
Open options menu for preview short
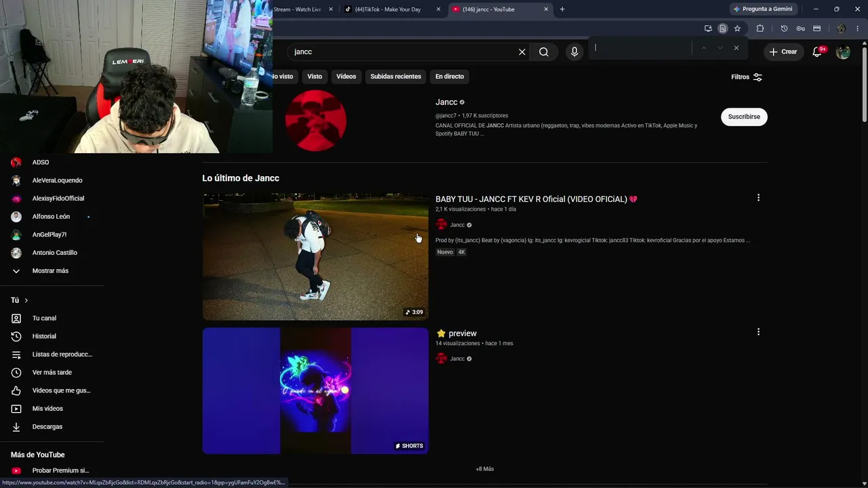coord(758,332)
